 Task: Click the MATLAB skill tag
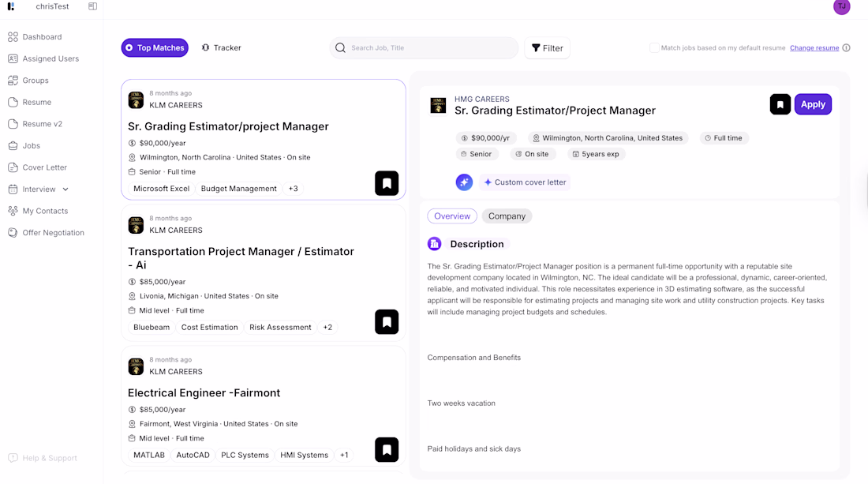(149, 456)
